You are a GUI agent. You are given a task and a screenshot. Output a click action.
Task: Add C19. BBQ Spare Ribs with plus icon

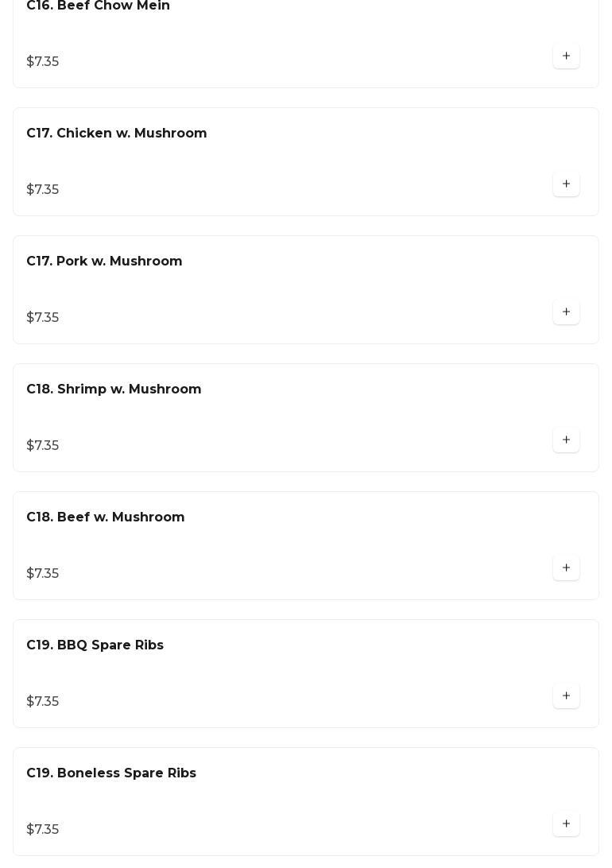coord(566,696)
